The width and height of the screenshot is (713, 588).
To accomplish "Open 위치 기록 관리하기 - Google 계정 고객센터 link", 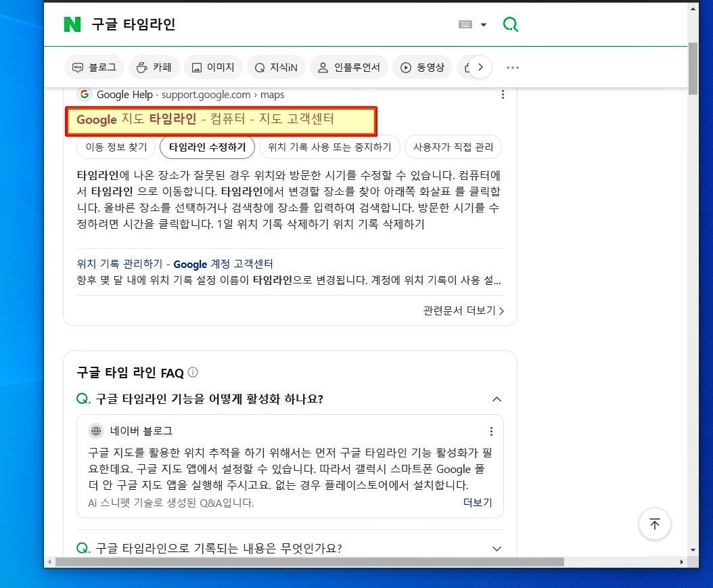I will tap(175, 264).
